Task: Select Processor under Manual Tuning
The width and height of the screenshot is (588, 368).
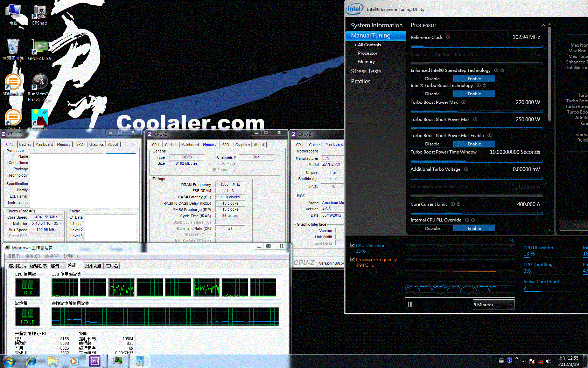Action: pyautogui.click(x=367, y=53)
